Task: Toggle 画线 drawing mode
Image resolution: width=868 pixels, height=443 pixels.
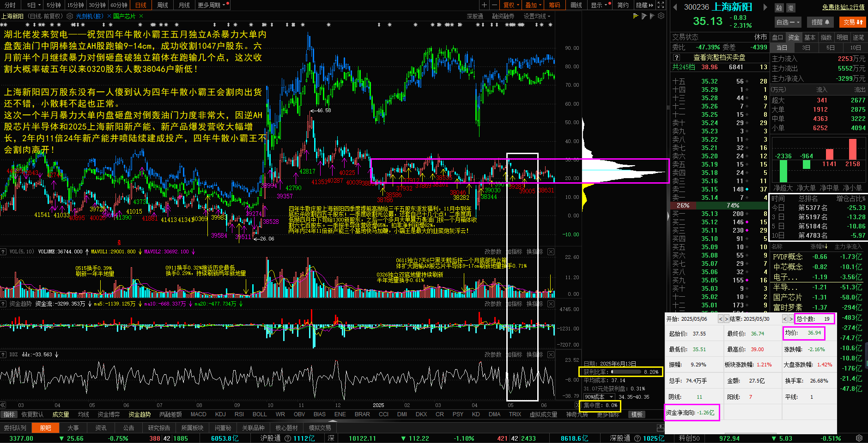Action: pyautogui.click(x=576, y=5)
